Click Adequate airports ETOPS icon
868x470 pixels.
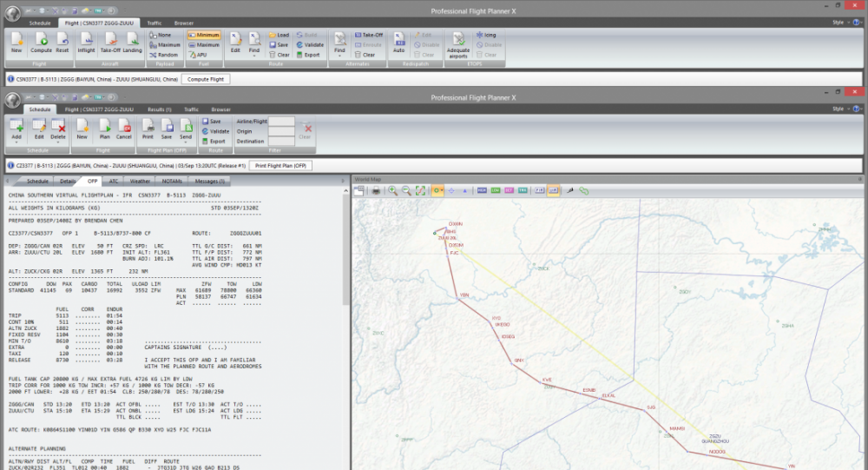[457, 44]
